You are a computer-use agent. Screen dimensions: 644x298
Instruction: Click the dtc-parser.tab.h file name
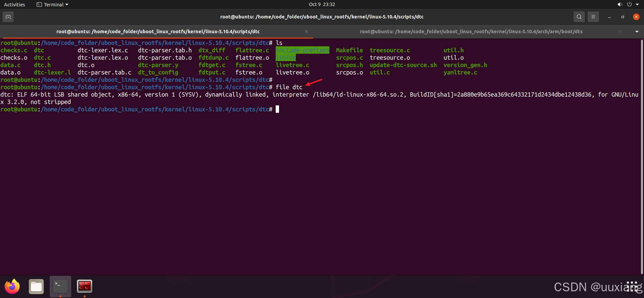click(x=165, y=50)
